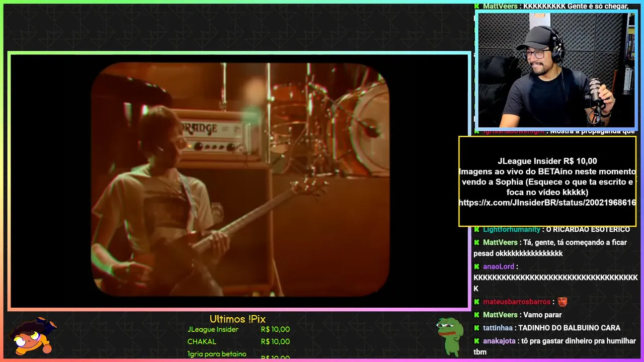Click 'O RICARDAO ESOTERICO' chat message
This screenshot has width=644, height=362.
(588, 229)
